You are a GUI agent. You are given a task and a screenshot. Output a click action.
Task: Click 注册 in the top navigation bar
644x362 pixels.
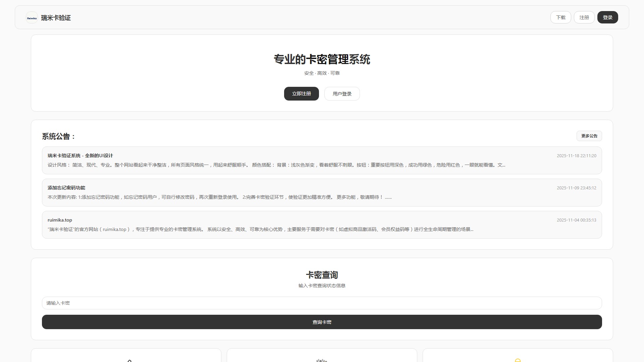click(x=584, y=17)
